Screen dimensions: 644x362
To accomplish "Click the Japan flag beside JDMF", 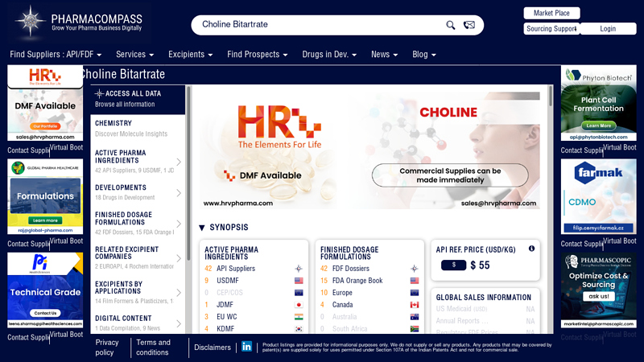I will 299,305.
